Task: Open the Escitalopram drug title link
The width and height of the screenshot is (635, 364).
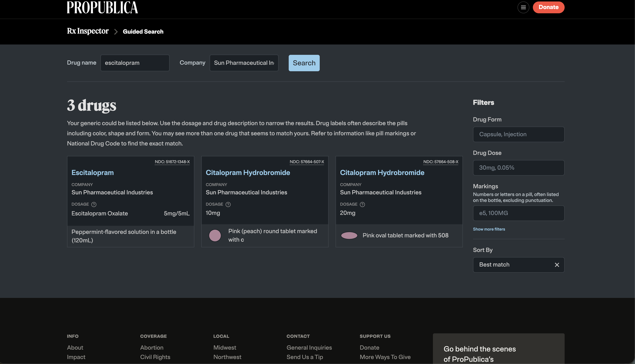Action: [x=93, y=173]
